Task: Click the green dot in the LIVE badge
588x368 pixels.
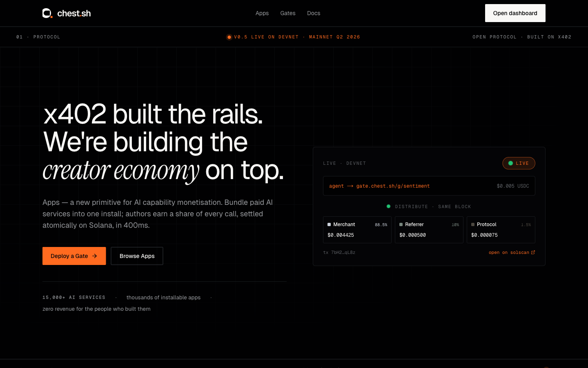Action: (x=510, y=163)
